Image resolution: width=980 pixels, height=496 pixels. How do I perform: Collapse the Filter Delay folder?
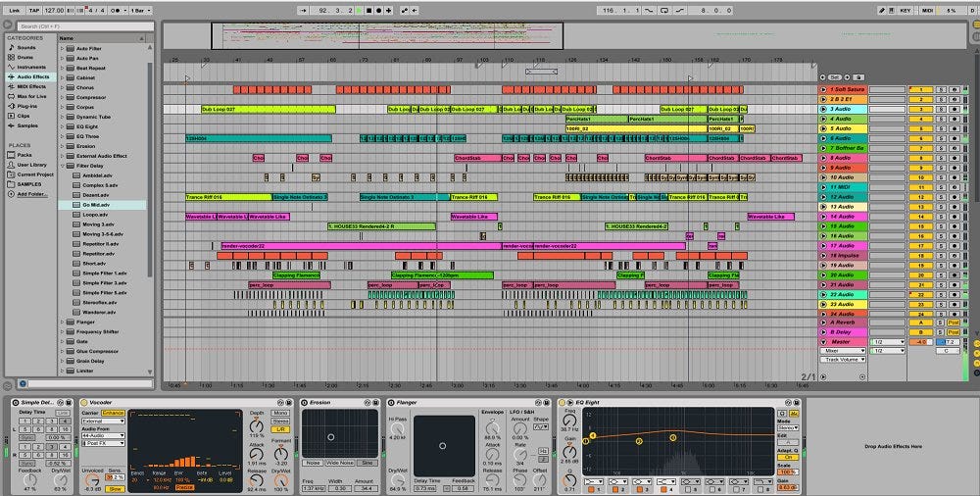(62, 166)
